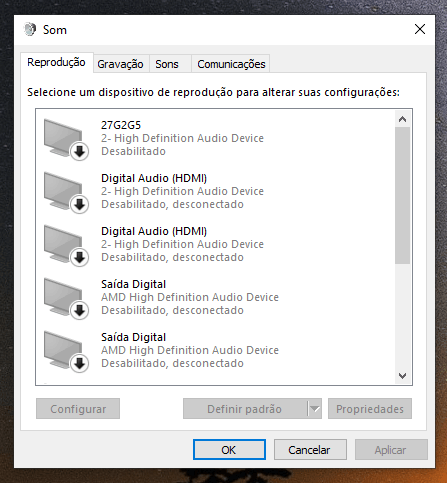Open the Sons tab
Screen dimensions: 447x483
click(x=167, y=64)
